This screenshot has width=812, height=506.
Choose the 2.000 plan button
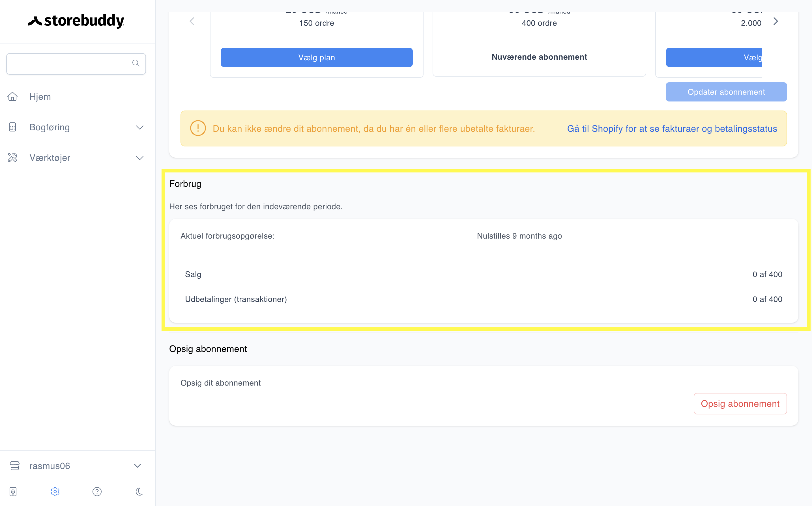[714, 57]
